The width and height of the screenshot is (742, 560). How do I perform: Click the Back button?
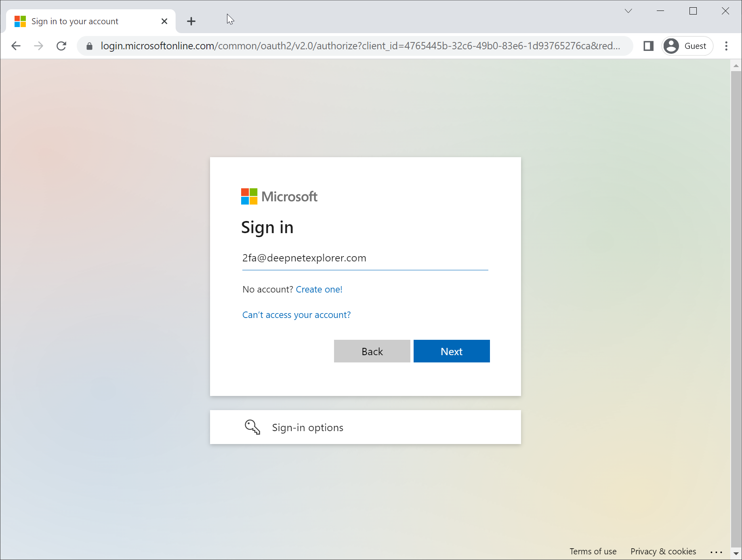(372, 351)
